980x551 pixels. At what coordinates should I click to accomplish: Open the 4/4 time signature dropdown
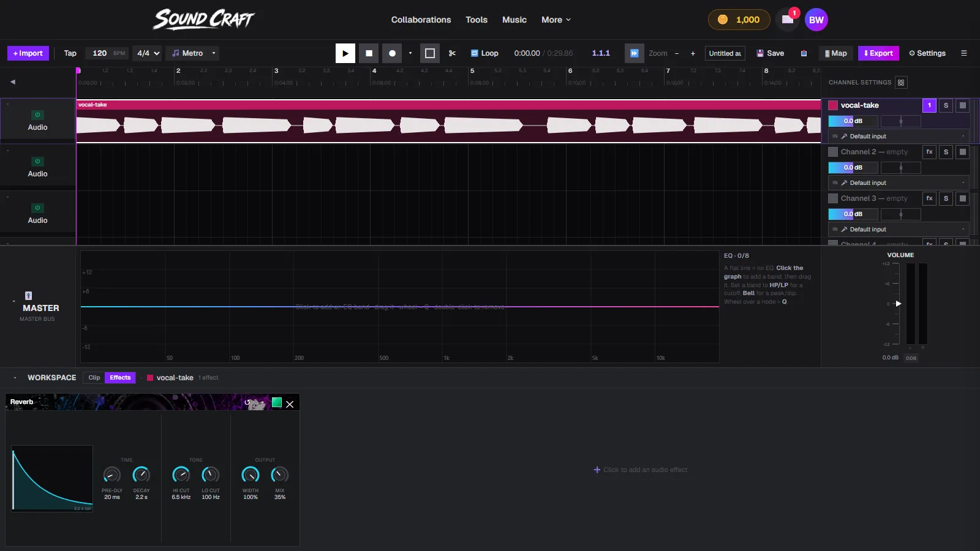pyautogui.click(x=148, y=53)
